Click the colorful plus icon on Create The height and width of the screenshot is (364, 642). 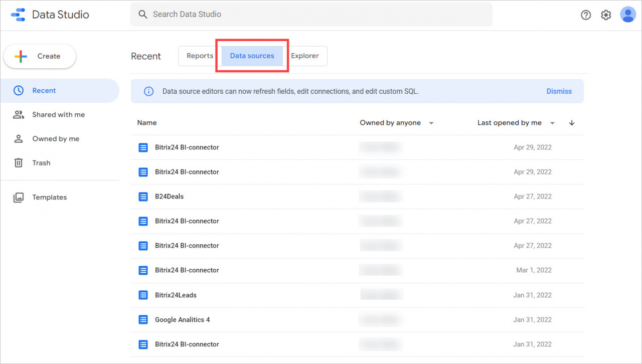click(x=21, y=57)
